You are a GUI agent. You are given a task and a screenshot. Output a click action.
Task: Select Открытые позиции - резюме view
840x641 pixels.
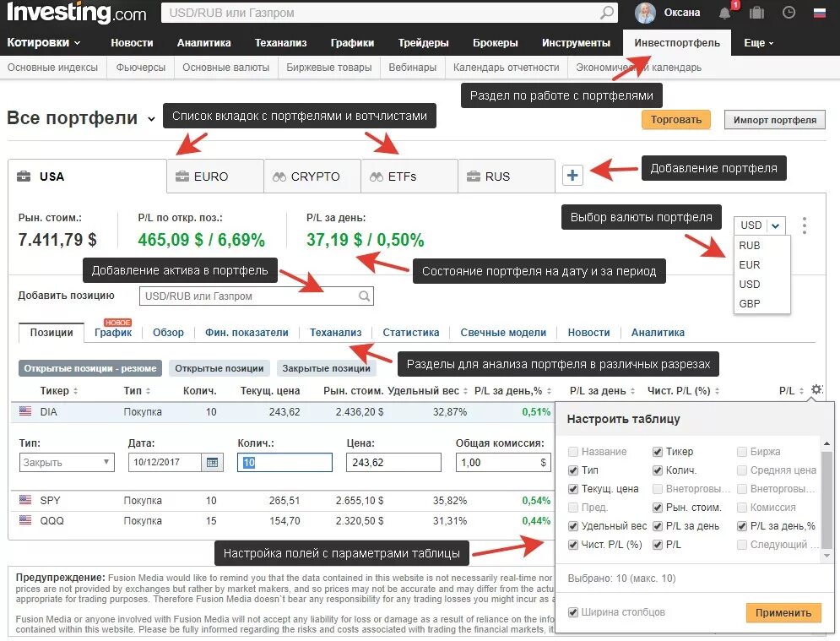pos(90,368)
